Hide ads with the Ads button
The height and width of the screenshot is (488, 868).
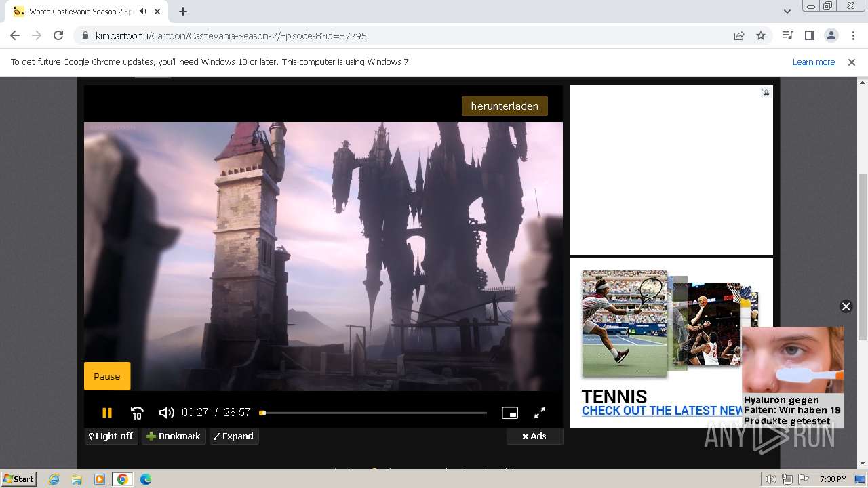pos(534,436)
